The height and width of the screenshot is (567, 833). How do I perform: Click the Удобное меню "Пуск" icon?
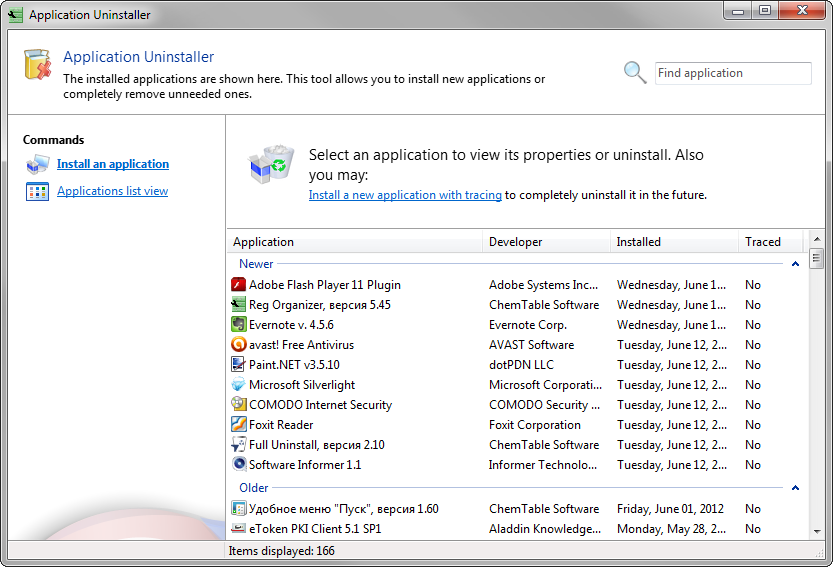(239, 509)
